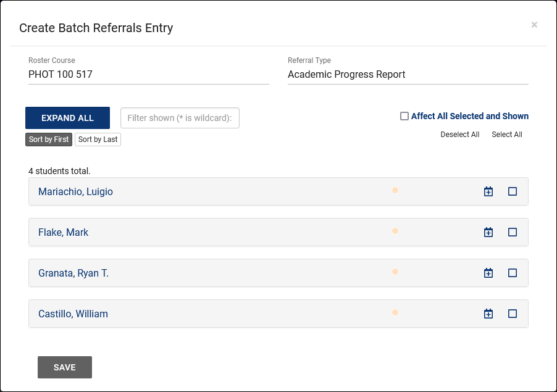557x392 pixels.
Task: Select checkbox for Mariachio, Luigio
Action: pyautogui.click(x=512, y=191)
